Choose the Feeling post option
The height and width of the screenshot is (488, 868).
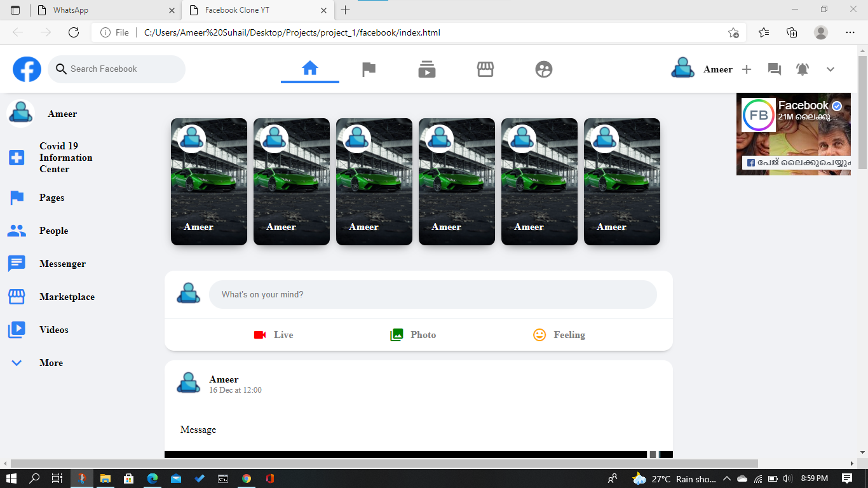559,335
